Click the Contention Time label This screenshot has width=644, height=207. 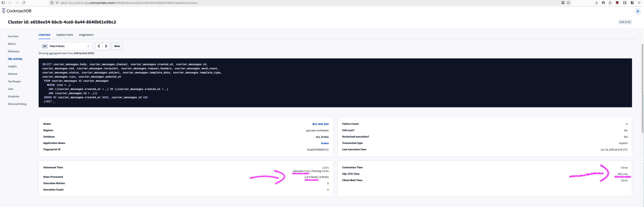[x=352, y=167]
